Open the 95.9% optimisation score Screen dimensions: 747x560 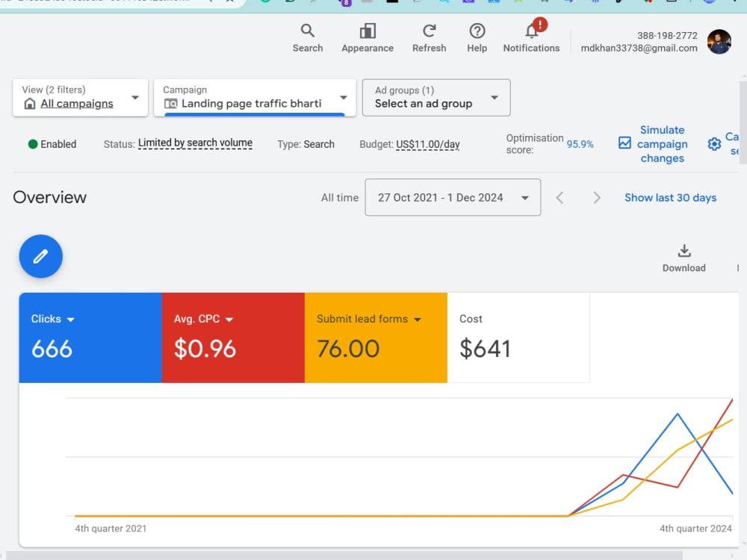[x=580, y=144]
